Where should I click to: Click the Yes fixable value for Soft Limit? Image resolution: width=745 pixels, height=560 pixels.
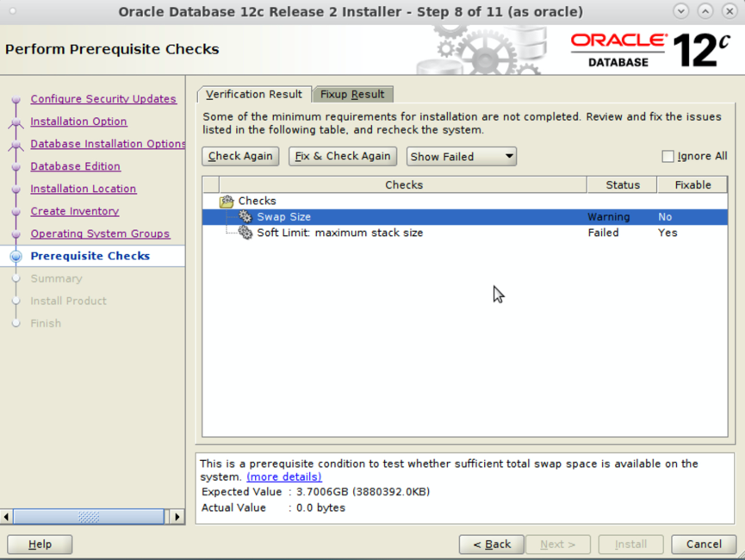(x=667, y=233)
